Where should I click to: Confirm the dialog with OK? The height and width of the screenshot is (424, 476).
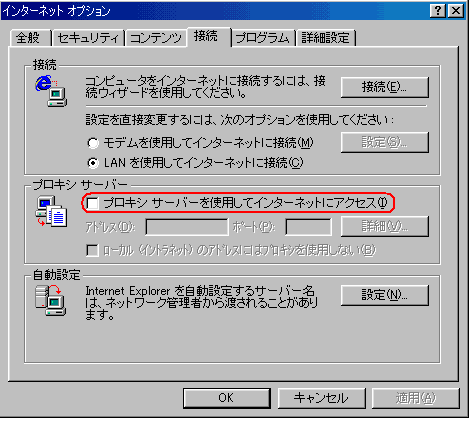(226, 398)
